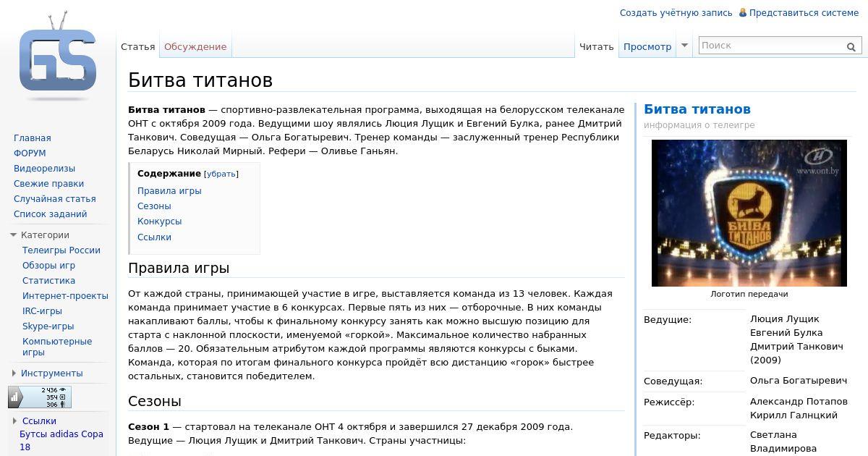This screenshot has height=456, width=868.
Task: Click Создать учётную запись link
Action: (x=676, y=12)
